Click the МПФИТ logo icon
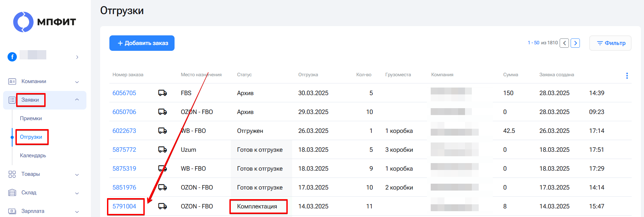Screen dimensions: 644x217 point(23,22)
